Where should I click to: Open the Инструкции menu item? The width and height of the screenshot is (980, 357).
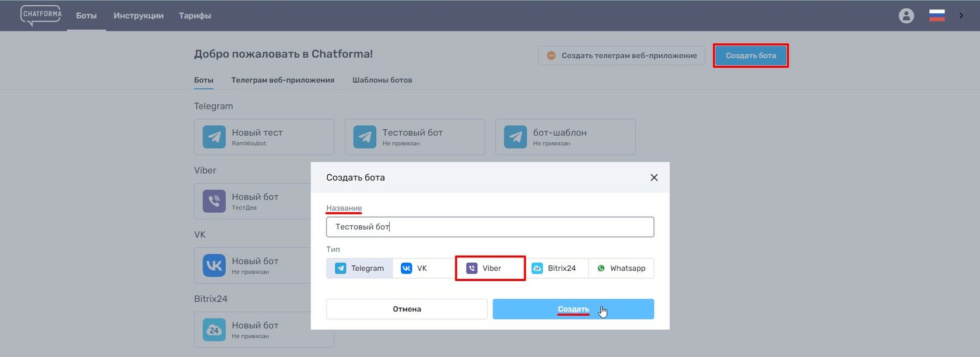tap(138, 16)
